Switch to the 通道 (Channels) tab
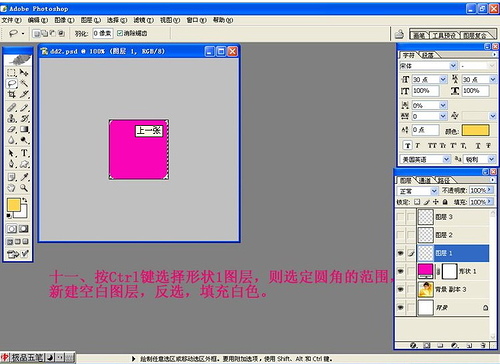 click(424, 180)
